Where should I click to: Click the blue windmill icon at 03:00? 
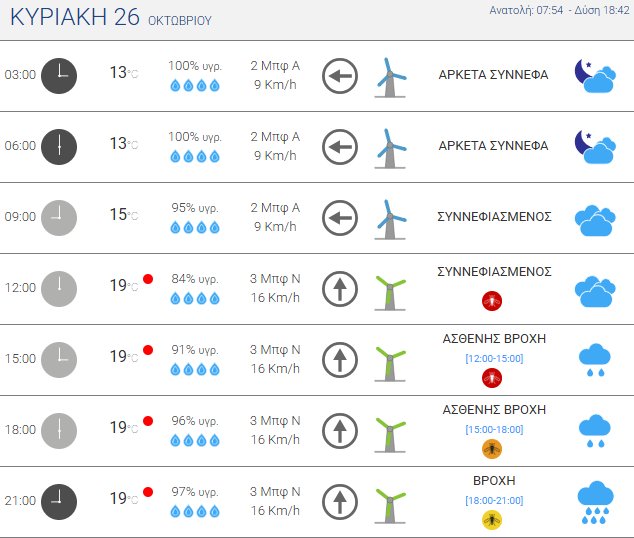point(390,75)
